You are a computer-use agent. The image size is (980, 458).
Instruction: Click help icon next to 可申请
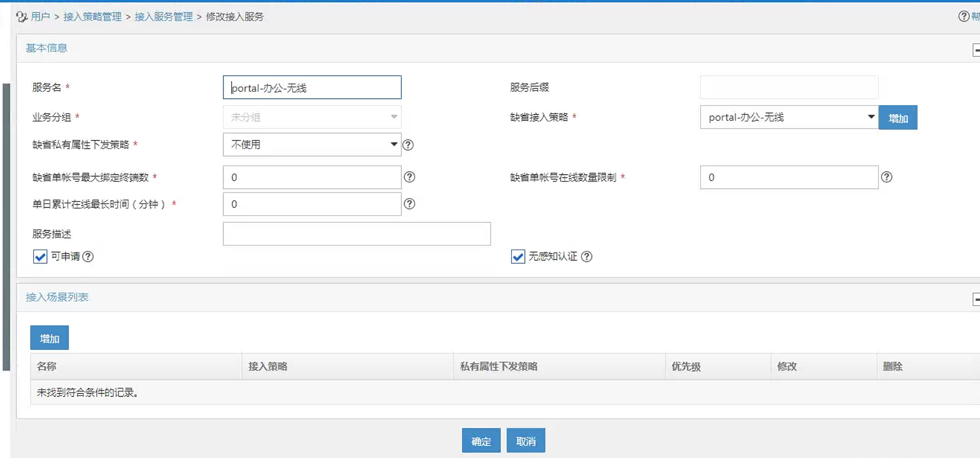click(x=88, y=256)
